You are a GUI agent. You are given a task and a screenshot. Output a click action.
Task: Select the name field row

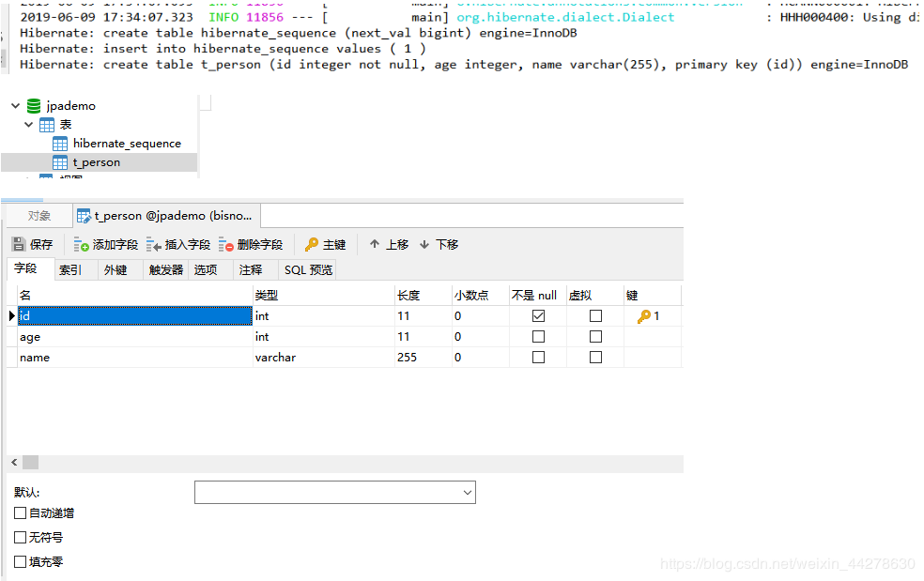click(131, 357)
